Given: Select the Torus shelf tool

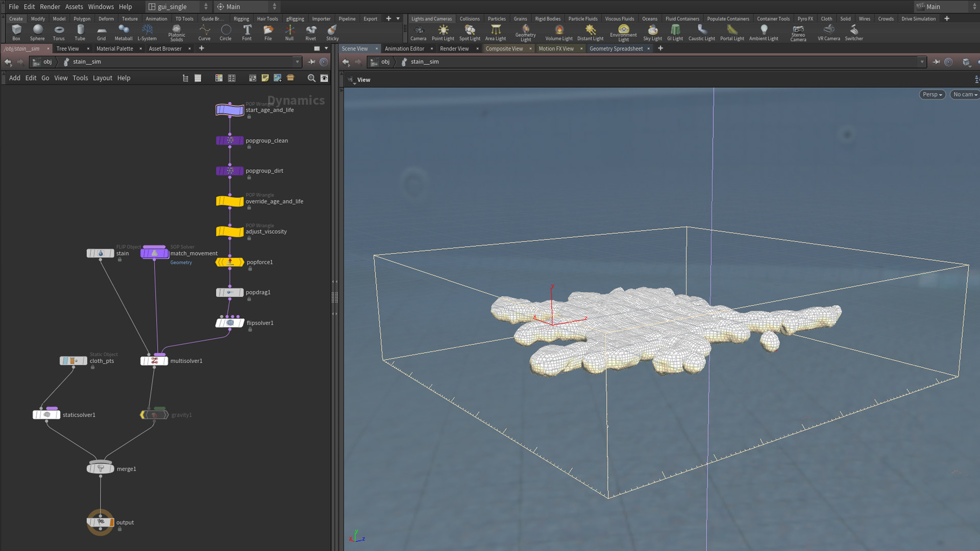Looking at the screenshot, I should tap(59, 33).
